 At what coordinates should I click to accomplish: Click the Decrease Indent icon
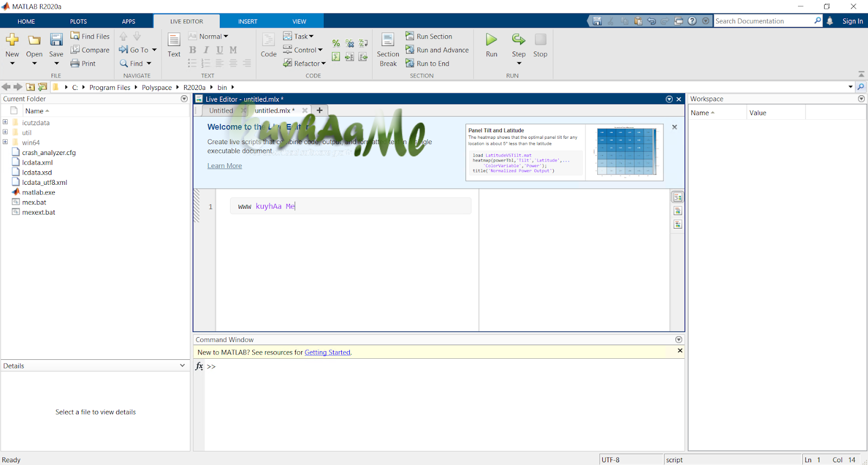[363, 57]
